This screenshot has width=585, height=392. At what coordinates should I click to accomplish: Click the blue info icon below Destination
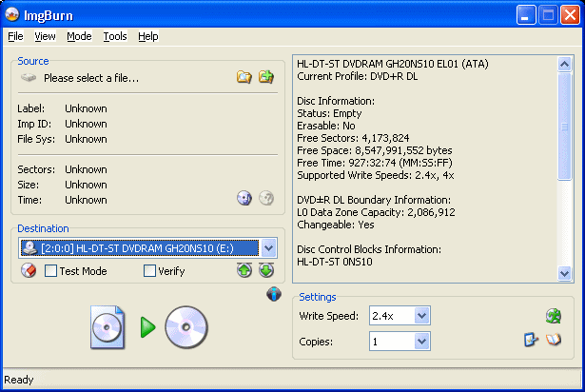[274, 294]
